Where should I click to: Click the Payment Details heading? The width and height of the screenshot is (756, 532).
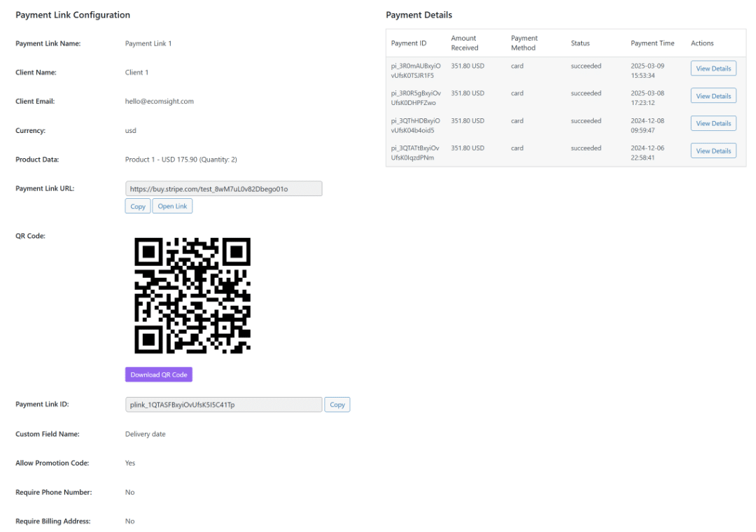point(419,15)
